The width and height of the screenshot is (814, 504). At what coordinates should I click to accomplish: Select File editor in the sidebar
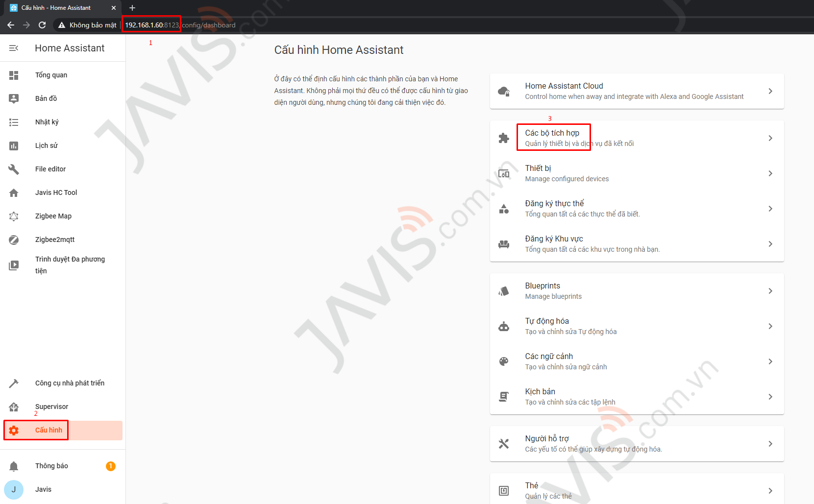(63, 169)
